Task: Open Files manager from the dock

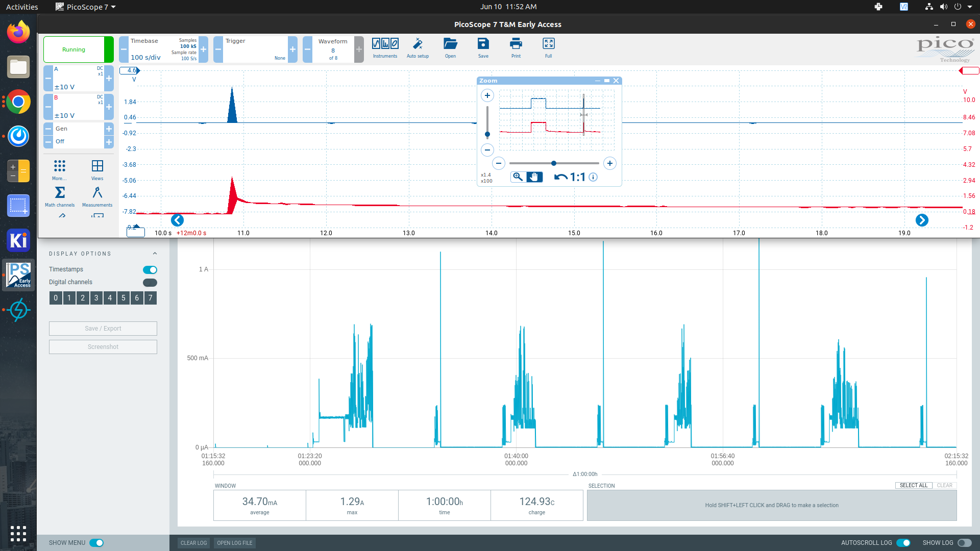Action: coord(18,67)
